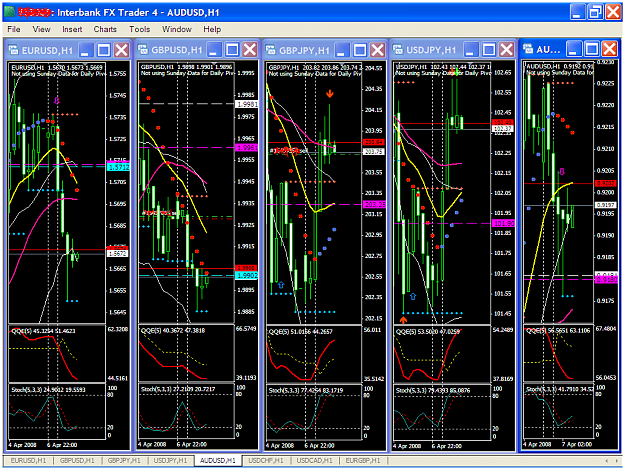Close the AUDUSD chart window
Image resolution: width=625 pixels, height=470 pixels.
pos(609,49)
